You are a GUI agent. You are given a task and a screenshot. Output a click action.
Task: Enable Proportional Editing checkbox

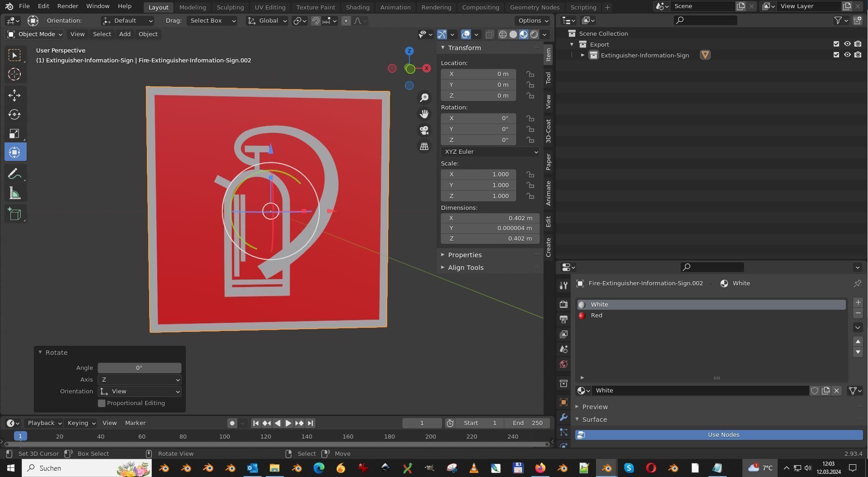(102, 403)
